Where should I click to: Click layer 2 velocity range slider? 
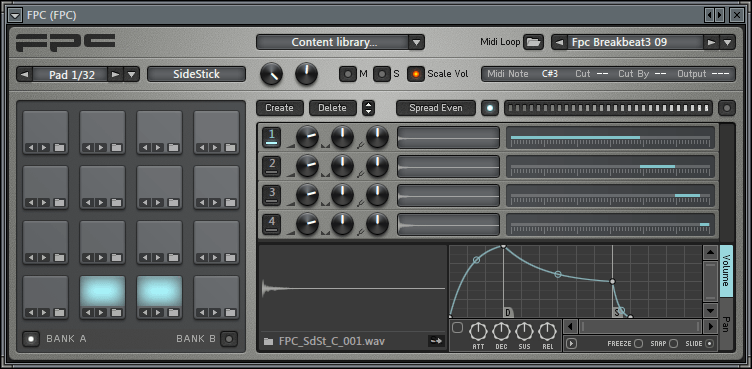[611, 167]
